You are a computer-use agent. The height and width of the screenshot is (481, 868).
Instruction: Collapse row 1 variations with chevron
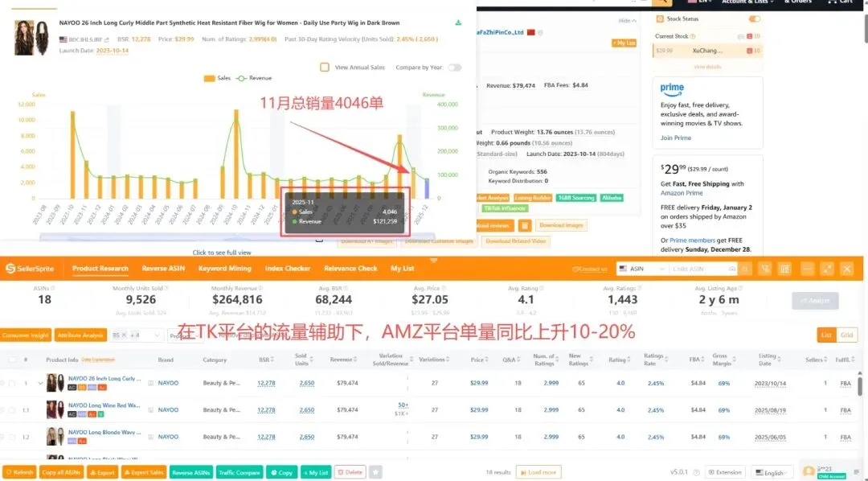click(40, 384)
